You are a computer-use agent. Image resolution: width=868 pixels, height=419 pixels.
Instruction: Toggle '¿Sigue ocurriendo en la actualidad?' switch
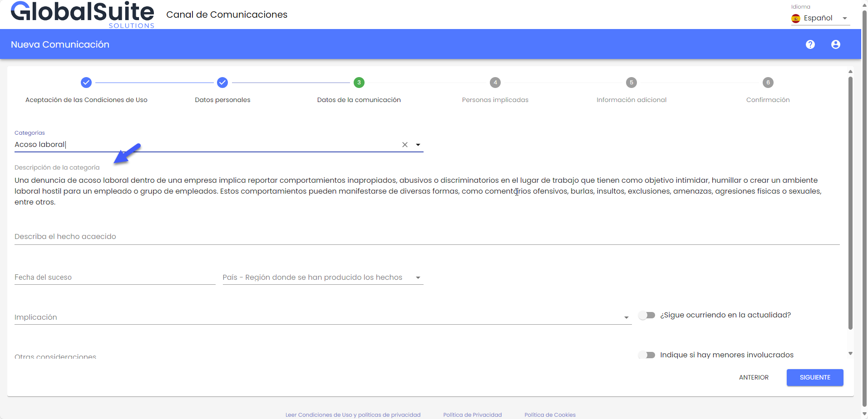(x=647, y=315)
